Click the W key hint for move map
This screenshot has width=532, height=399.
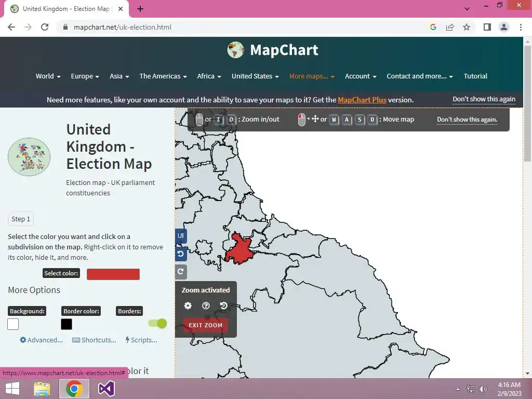334,119
